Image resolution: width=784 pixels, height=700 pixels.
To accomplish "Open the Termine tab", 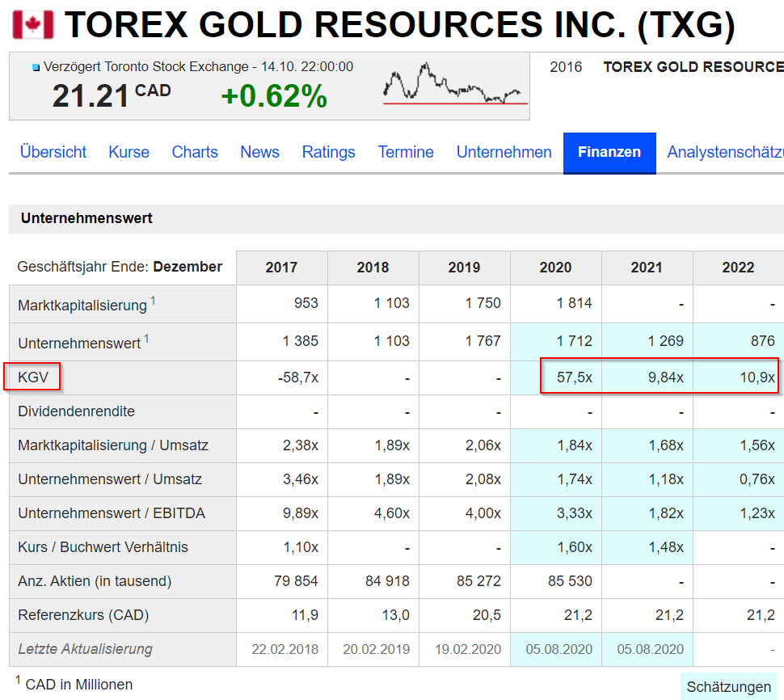I will (406, 152).
